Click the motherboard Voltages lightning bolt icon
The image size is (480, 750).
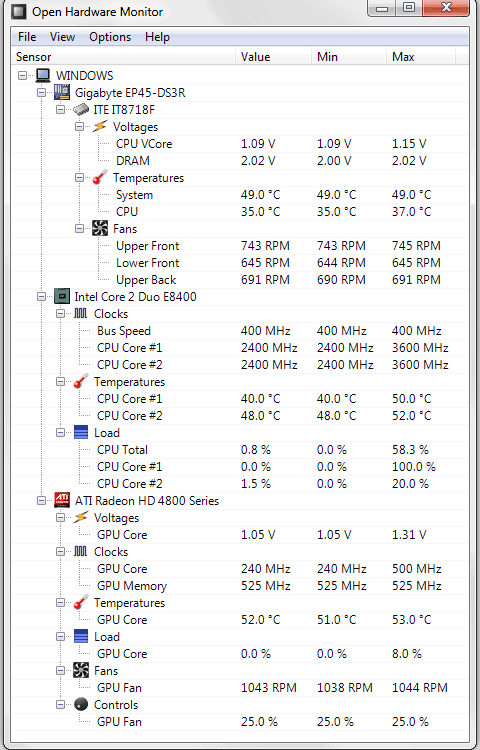tap(100, 127)
